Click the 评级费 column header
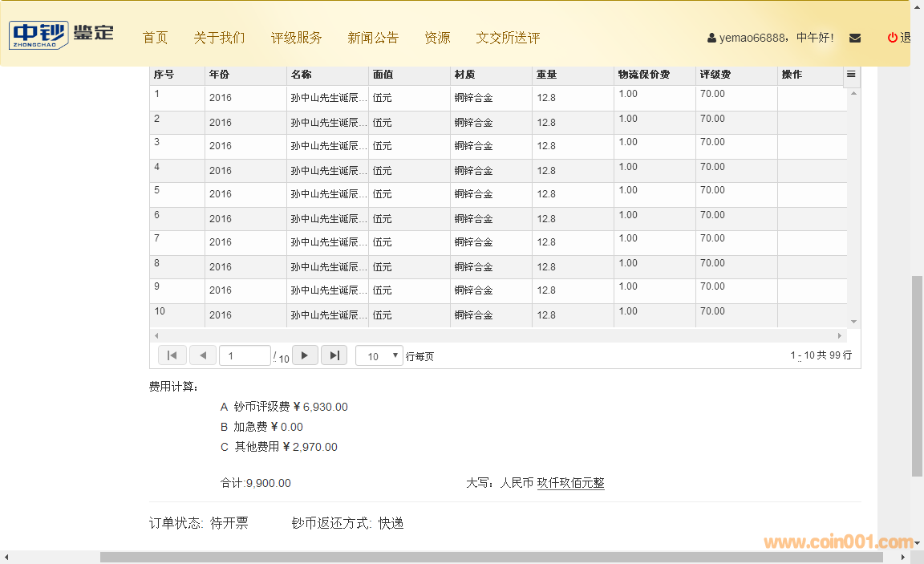The height and width of the screenshot is (564, 924). (715, 75)
